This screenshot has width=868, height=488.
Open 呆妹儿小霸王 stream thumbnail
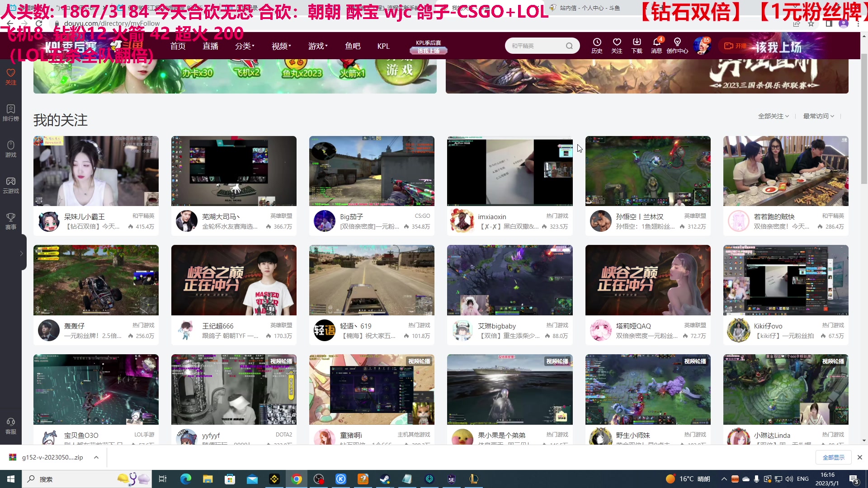pos(96,171)
